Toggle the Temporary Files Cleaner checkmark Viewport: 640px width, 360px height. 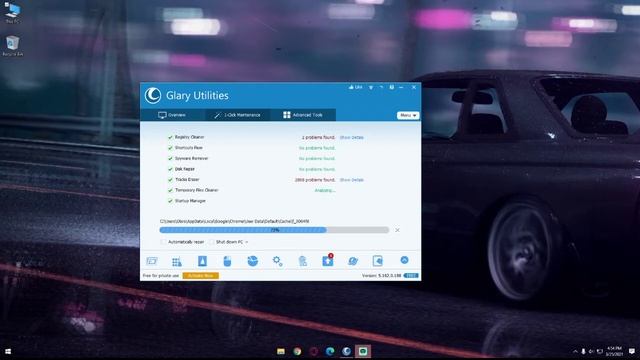pyautogui.click(x=170, y=191)
